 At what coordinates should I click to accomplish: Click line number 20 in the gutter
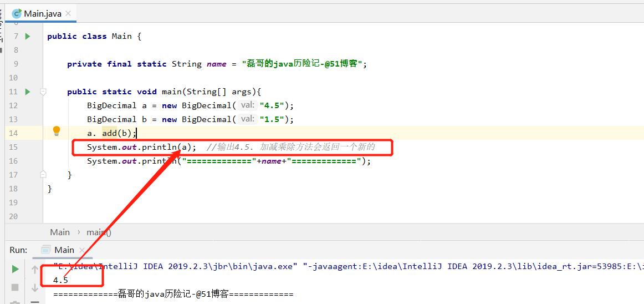coord(13,216)
